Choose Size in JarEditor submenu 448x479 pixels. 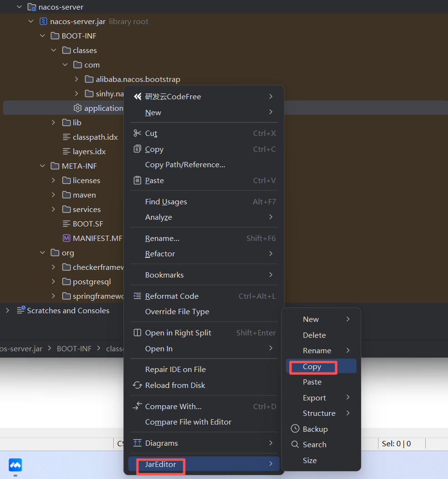(x=321, y=460)
